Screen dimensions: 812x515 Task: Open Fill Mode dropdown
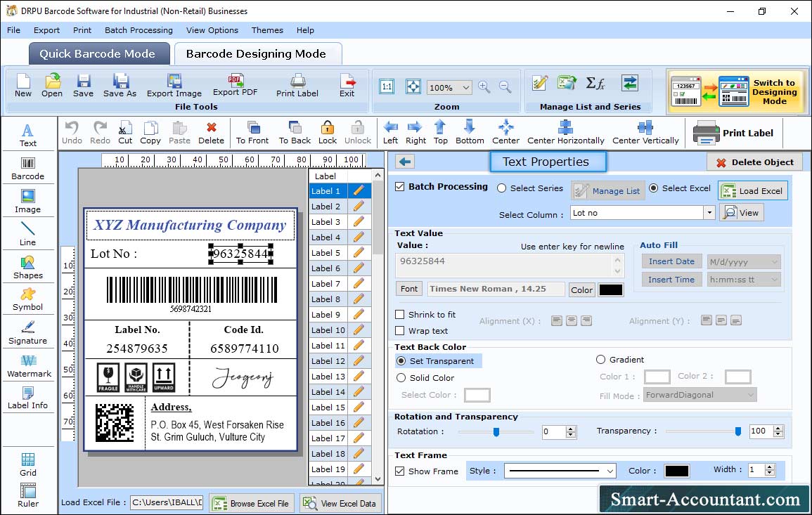750,395
